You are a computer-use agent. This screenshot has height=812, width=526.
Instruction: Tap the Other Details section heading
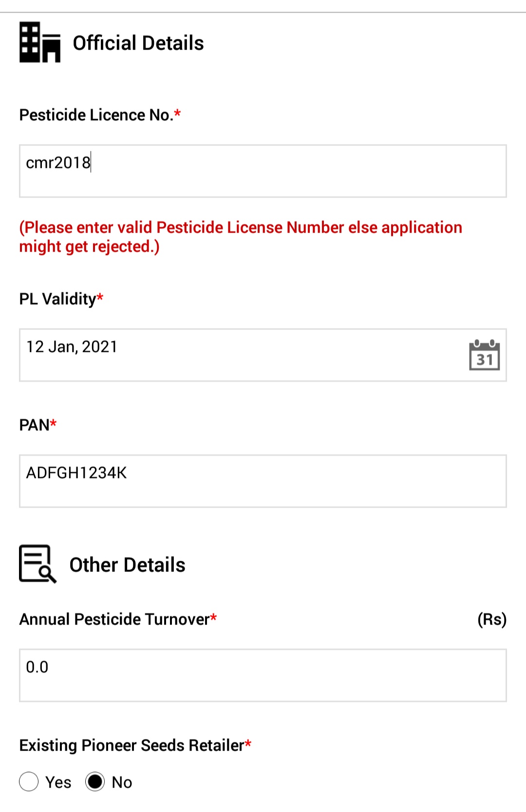pyautogui.click(x=128, y=565)
